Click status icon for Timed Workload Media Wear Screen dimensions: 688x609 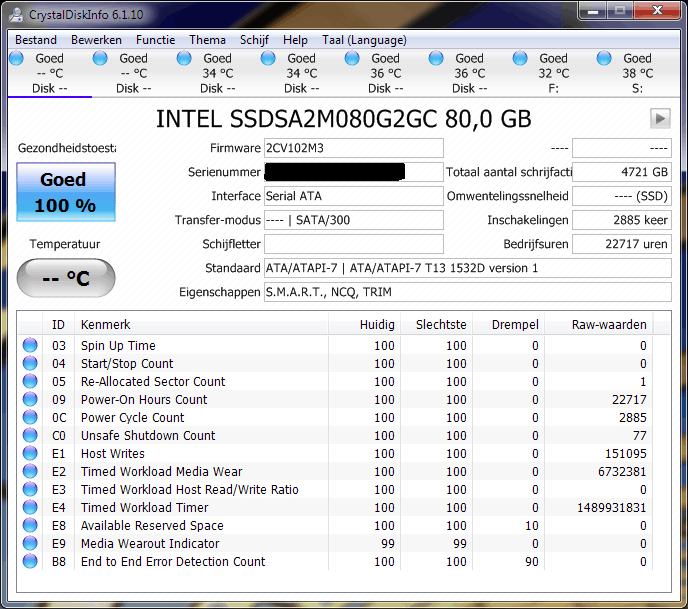[x=30, y=471]
